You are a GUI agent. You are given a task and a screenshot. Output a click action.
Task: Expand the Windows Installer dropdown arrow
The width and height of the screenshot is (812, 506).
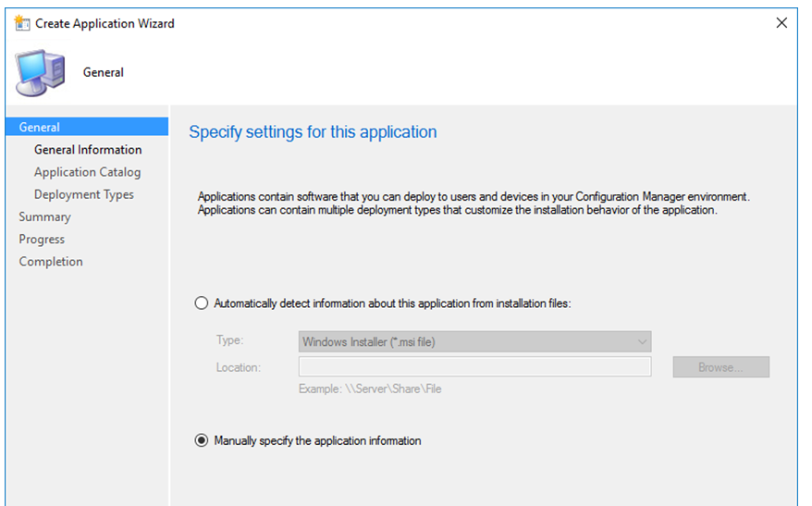click(642, 342)
